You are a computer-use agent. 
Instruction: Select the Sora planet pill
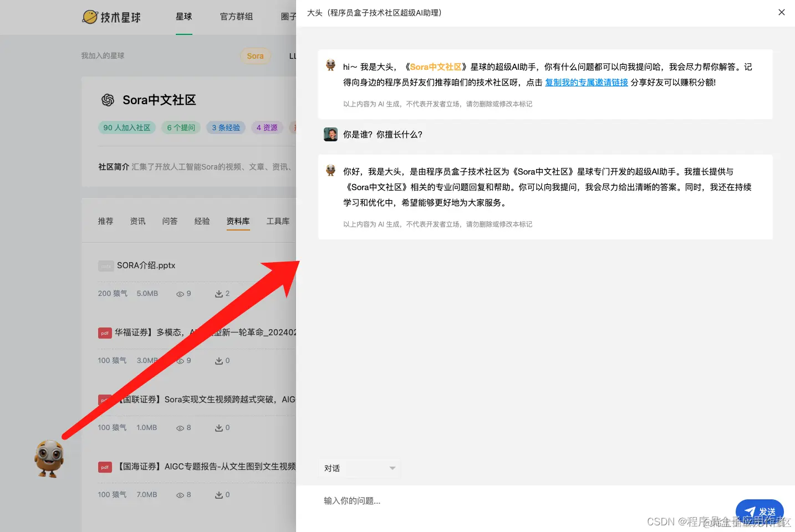255,56
